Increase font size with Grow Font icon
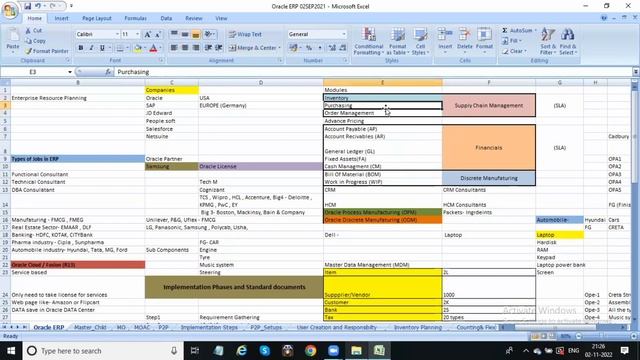 coord(147,34)
